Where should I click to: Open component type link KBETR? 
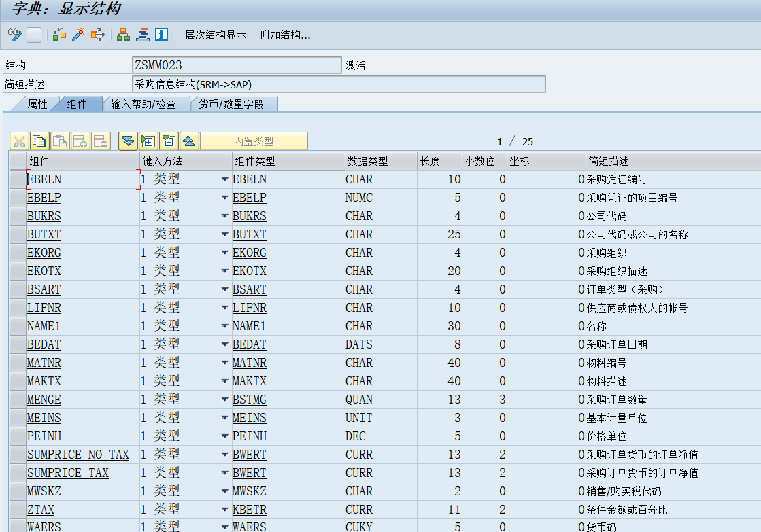click(x=250, y=510)
